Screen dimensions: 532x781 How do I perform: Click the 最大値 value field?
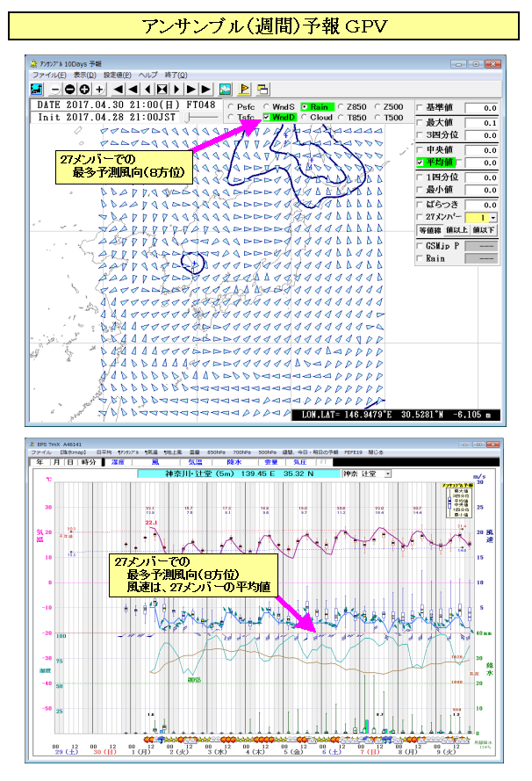coord(481,123)
